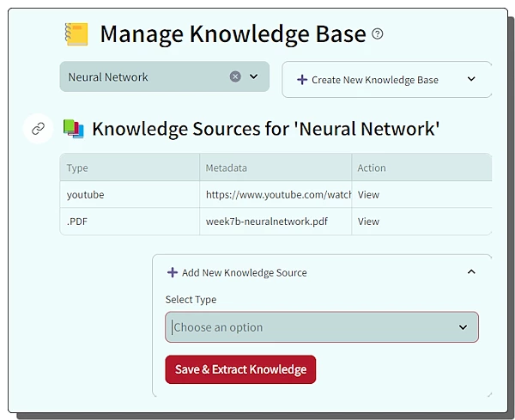Click the books icon beside Knowledge Sources
Screen dimensions: 515x420
(73, 129)
